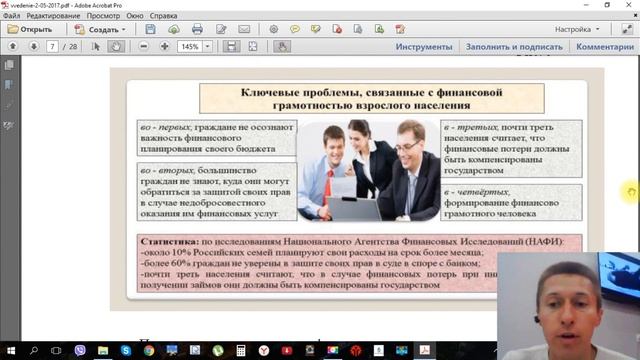Click the touch mode hand icon
The width and height of the screenshot is (640, 360).
tap(282, 47)
